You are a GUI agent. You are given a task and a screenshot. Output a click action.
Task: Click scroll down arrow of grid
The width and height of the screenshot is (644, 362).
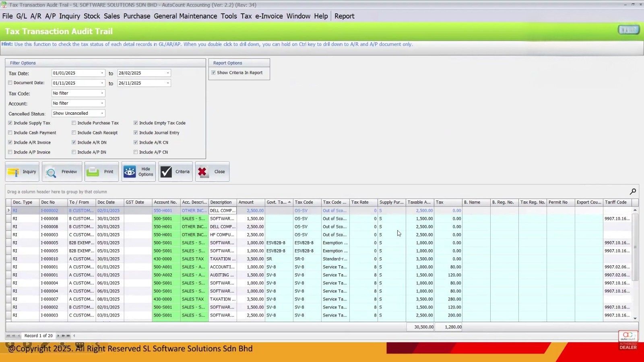[x=635, y=318]
